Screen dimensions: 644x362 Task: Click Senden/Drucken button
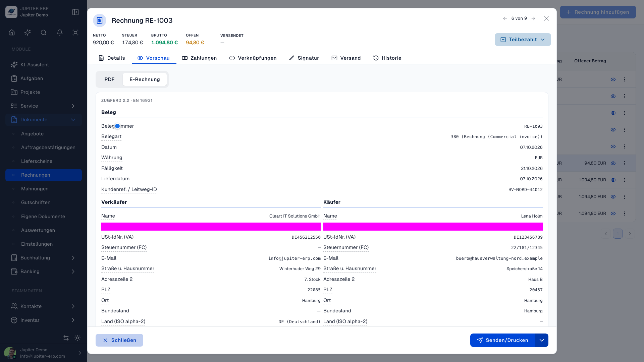pos(502,340)
